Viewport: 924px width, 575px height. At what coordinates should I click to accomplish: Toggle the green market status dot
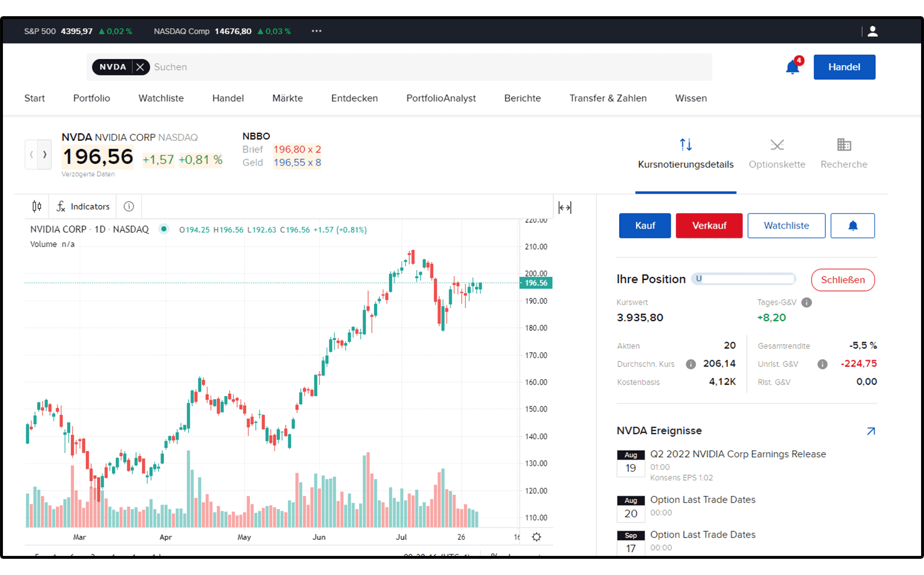pos(164,229)
